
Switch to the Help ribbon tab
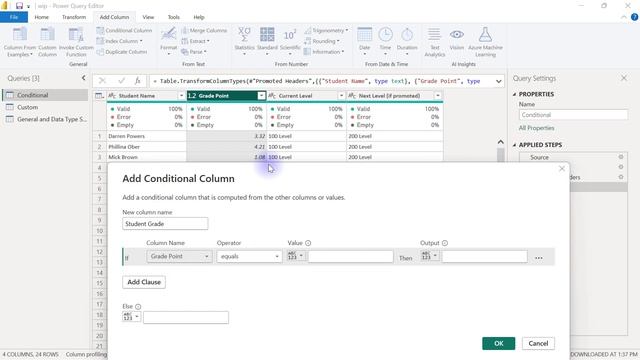coord(199,17)
